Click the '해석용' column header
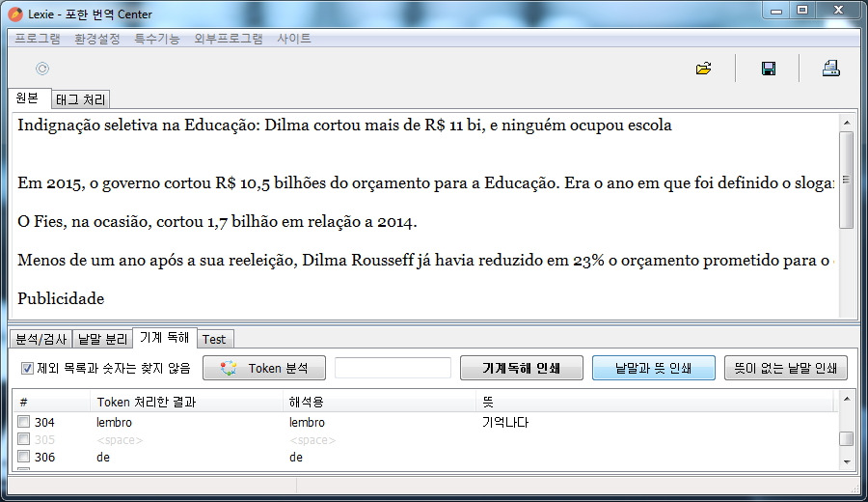Screen dimensions: 868x502 tap(379, 402)
